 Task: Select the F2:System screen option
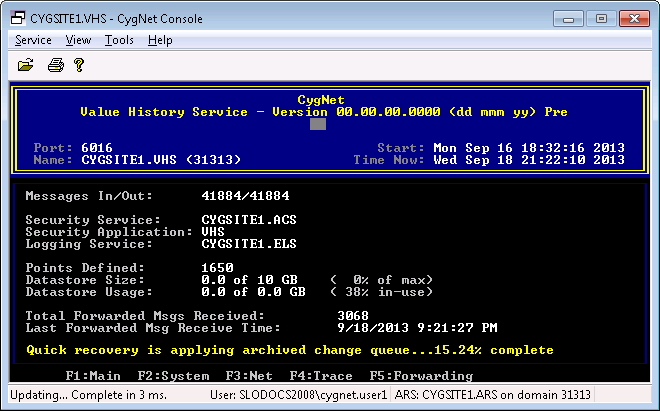coord(173,376)
